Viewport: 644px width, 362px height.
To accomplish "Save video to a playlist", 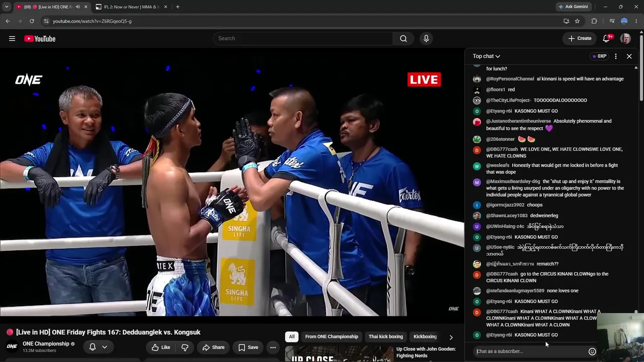I will pyautogui.click(x=248, y=347).
